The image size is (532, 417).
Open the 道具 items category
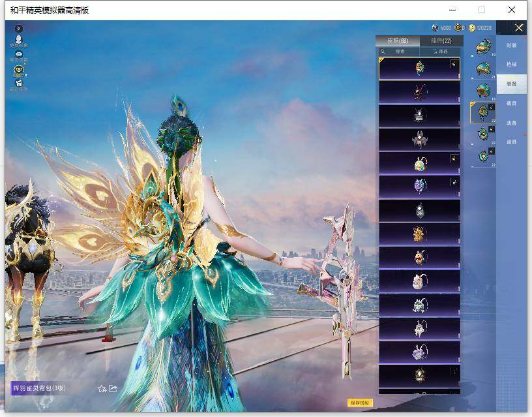511,142
